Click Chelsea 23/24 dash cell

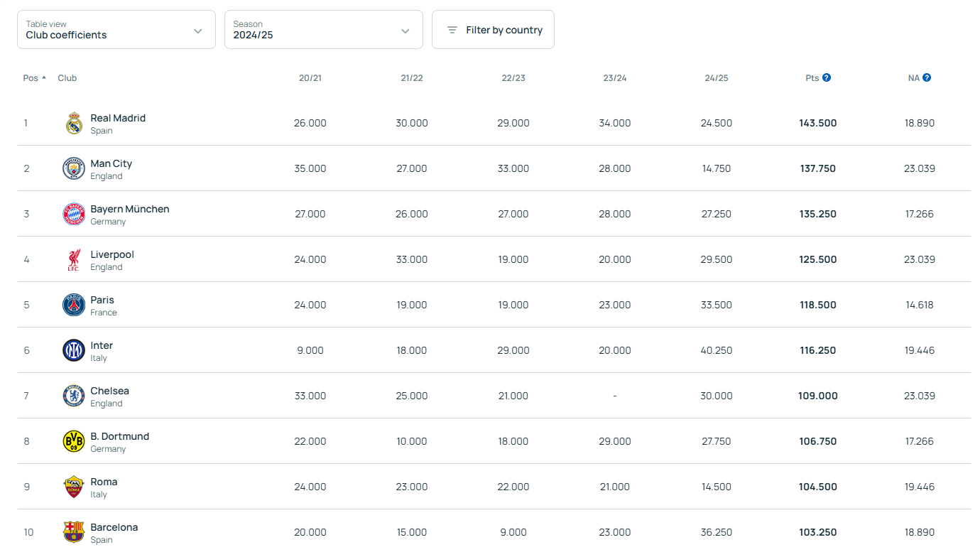[615, 396]
